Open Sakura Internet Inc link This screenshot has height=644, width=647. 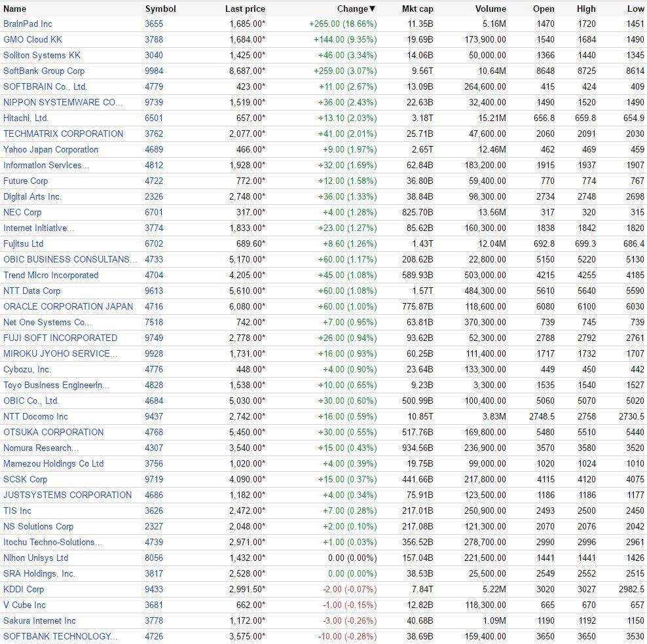(x=39, y=620)
